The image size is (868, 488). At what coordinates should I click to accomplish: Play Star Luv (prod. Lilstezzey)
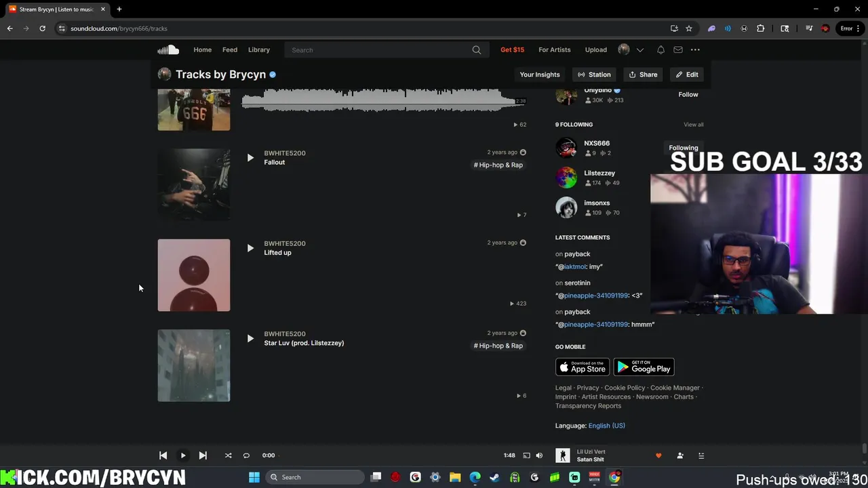point(250,338)
